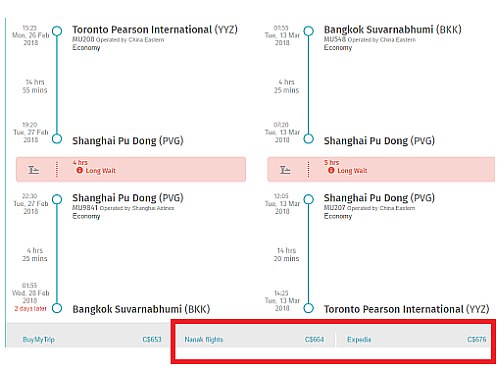Select the C$676 price
Image resolution: width=500 pixels, height=373 pixels.
click(x=477, y=339)
